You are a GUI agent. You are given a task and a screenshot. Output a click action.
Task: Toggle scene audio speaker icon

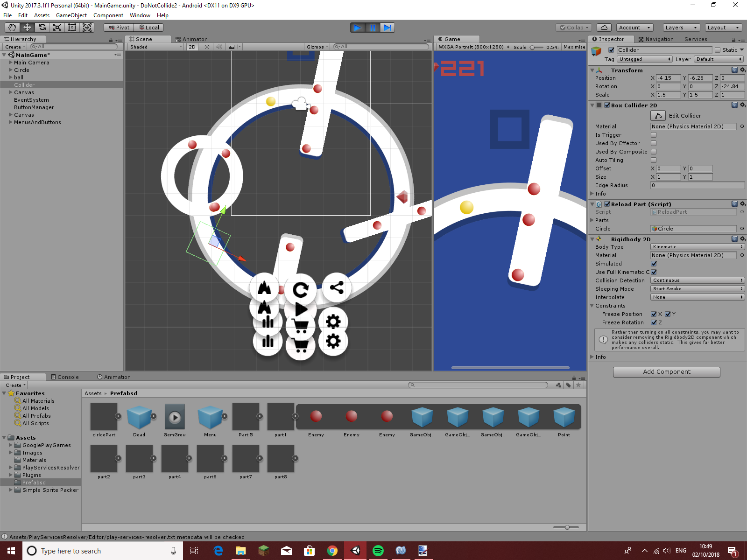pos(219,47)
